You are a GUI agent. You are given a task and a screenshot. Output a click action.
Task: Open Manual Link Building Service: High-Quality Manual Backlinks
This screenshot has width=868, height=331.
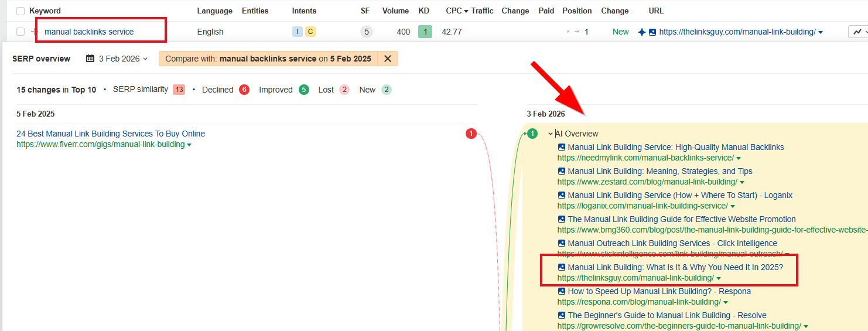coord(676,147)
